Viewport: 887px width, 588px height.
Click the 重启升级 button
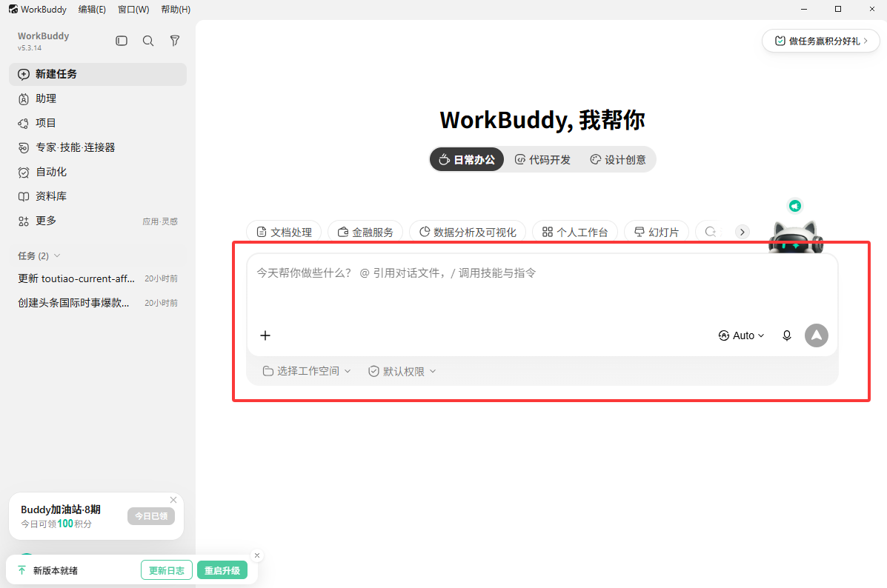pos(222,570)
